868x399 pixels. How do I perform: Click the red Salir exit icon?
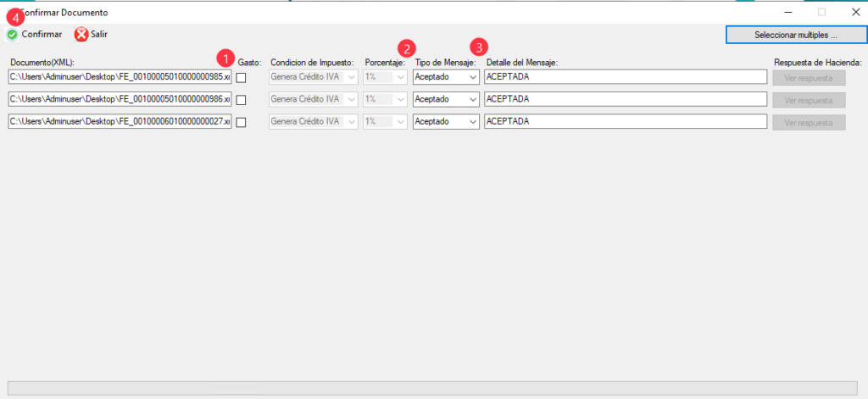click(x=81, y=35)
